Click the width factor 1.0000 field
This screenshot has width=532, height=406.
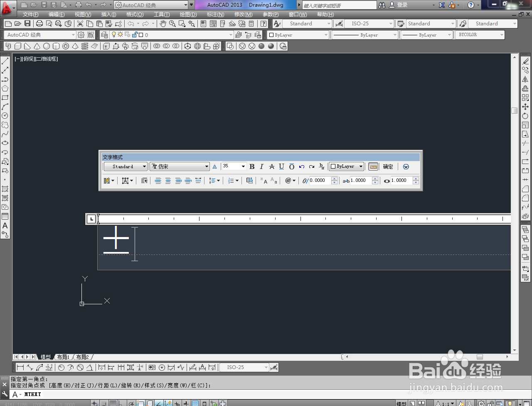tap(401, 181)
